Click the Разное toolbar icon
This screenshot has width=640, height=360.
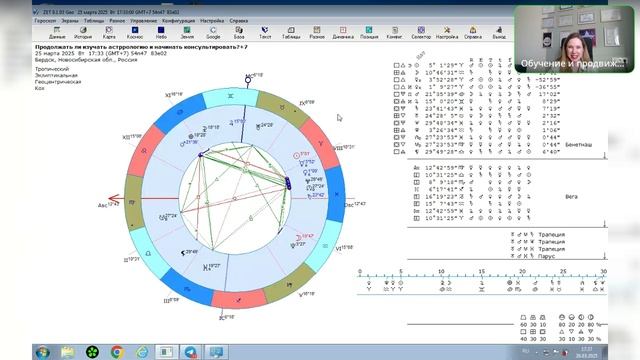(317, 33)
